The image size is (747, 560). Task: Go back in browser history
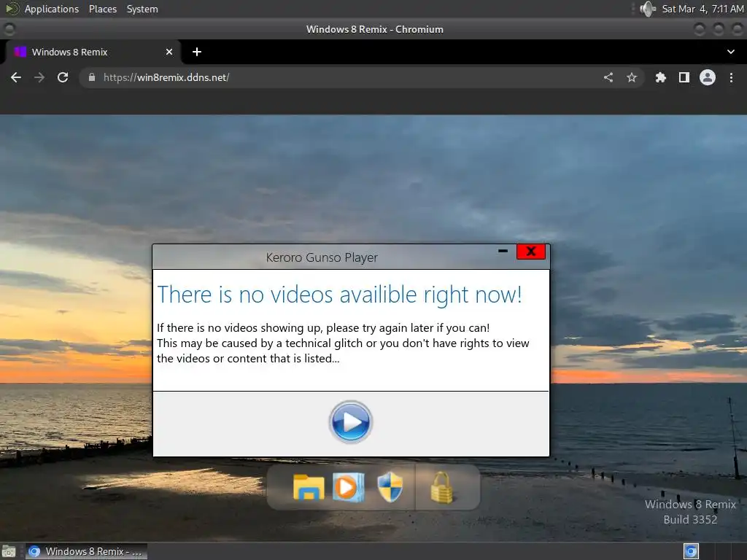click(16, 77)
